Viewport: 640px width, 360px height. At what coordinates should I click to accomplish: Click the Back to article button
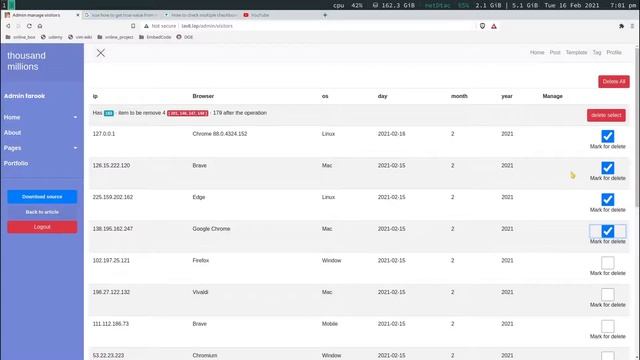coord(42,212)
